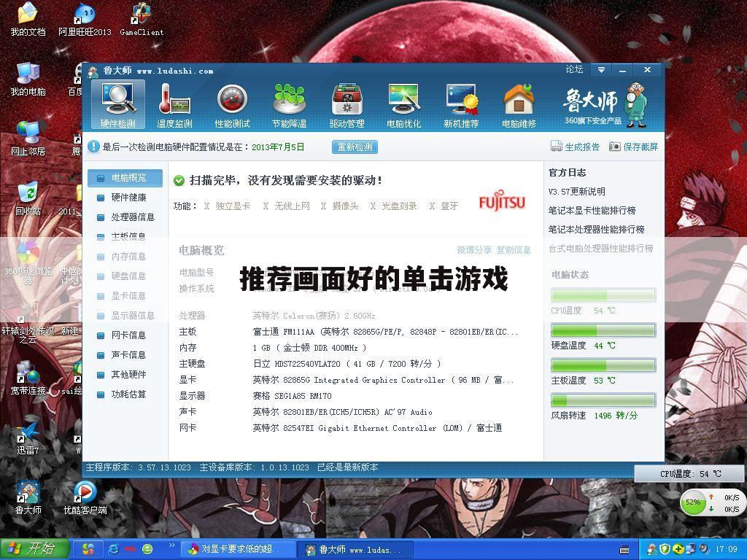Select 电脑概览 in the sidebar
The height and width of the screenshot is (560, 747).
point(125,178)
